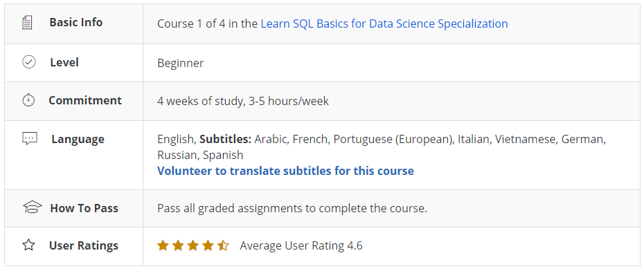Click the Language speech bubble icon
This screenshot has width=644, height=271.
coord(30,139)
